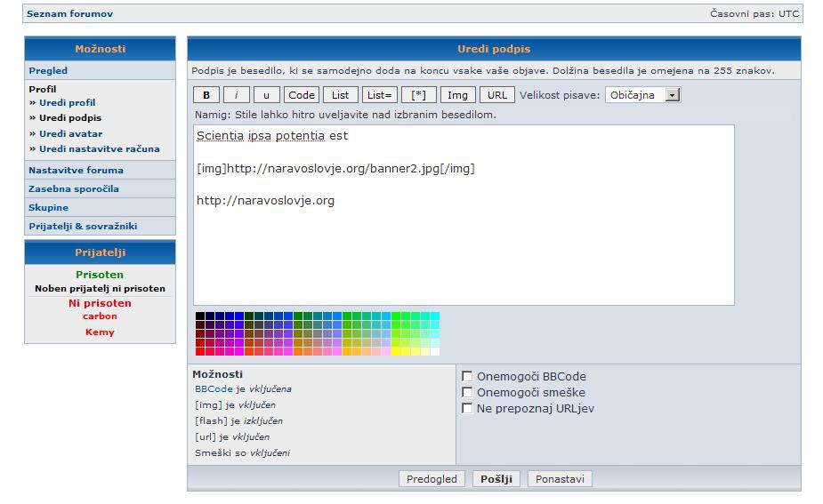This screenshot has height=504, width=823.
Task: Insert URL BBCode tag
Action: pos(497,95)
